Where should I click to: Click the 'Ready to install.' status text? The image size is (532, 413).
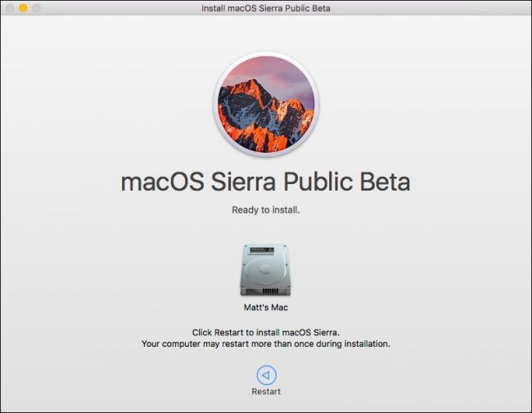click(266, 210)
